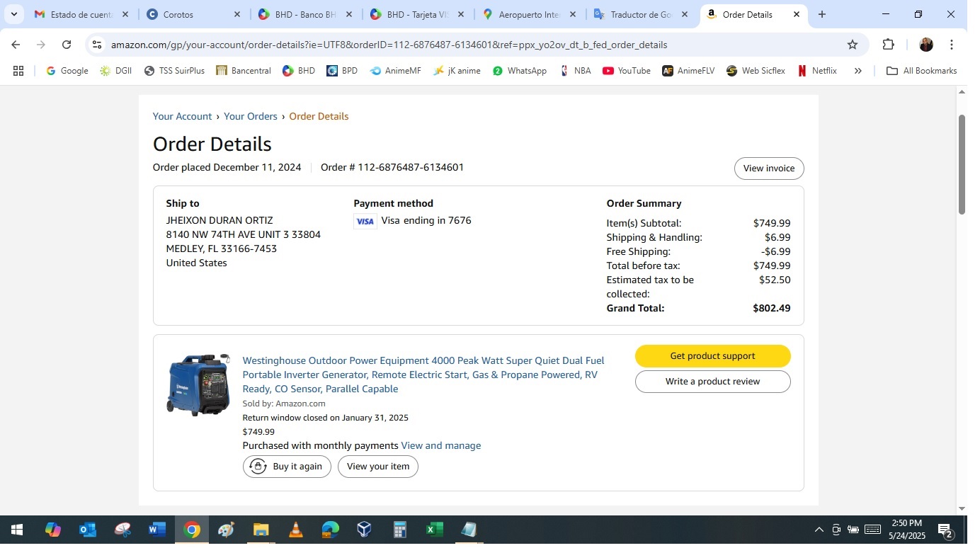Open the Chrome profile avatar
The height and width of the screenshot is (548, 980).
click(x=926, y=45)
